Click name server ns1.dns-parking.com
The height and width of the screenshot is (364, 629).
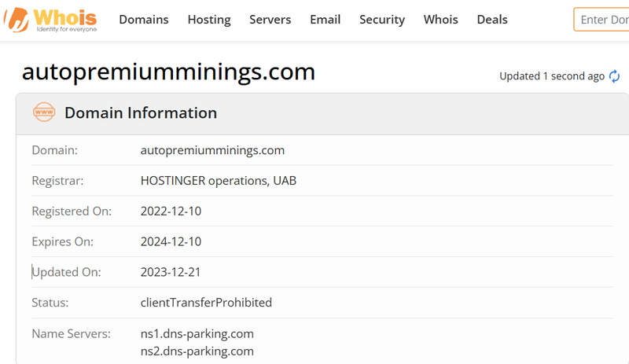coord(197,333)
